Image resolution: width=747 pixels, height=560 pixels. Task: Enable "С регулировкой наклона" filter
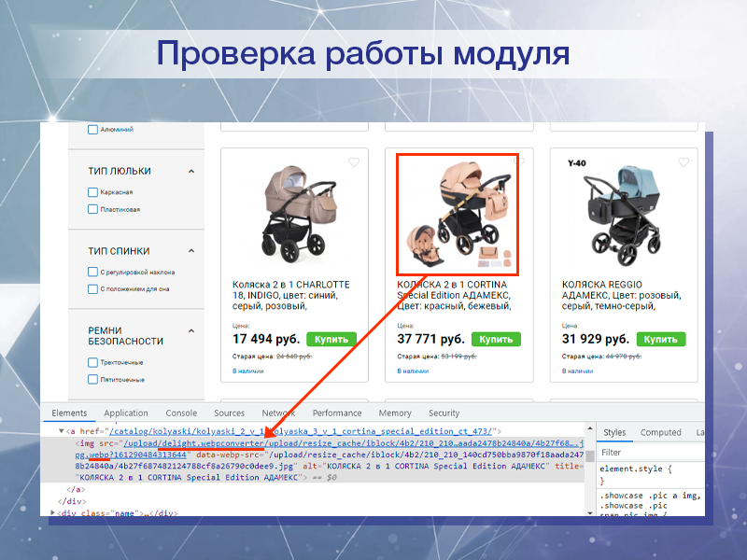(x=92, y=270)
